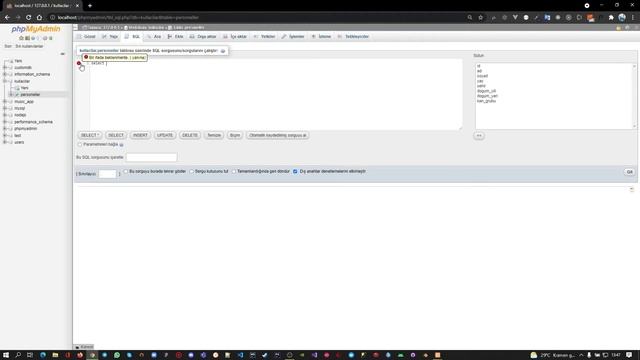
Task: Click the browser back arrow
Action: tap(7, 18)
